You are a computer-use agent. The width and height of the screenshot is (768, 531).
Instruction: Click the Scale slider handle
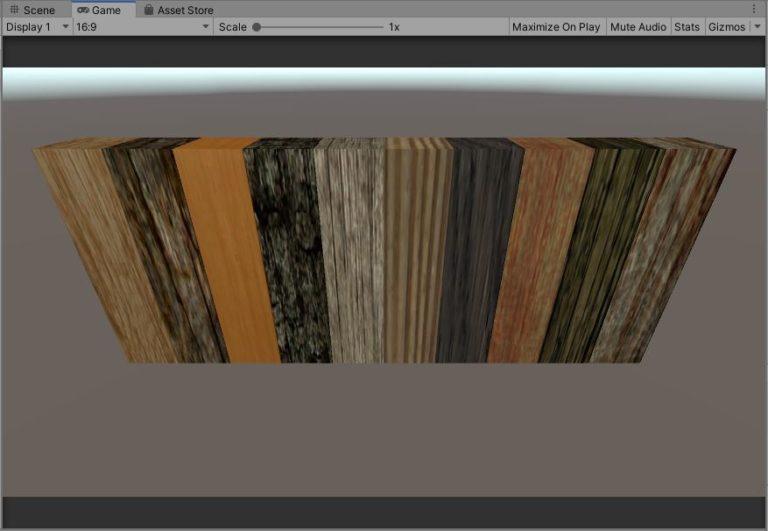257,27
